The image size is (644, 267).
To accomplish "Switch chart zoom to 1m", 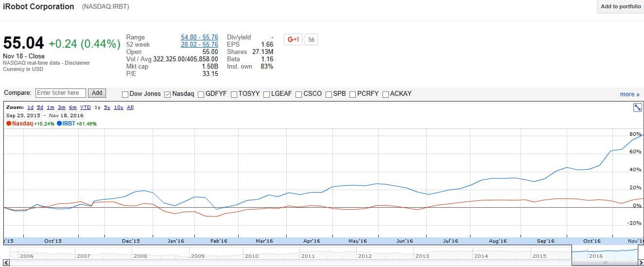I will pos(50,107).
